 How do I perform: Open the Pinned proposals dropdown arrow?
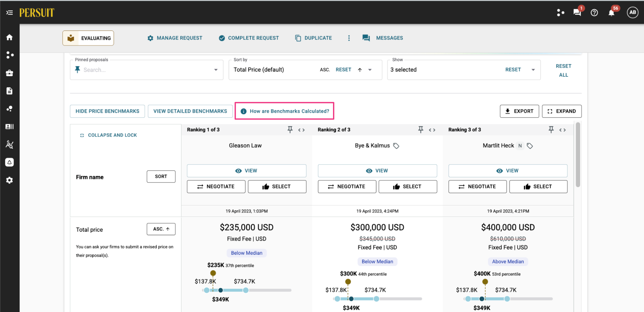pos(216,70)
